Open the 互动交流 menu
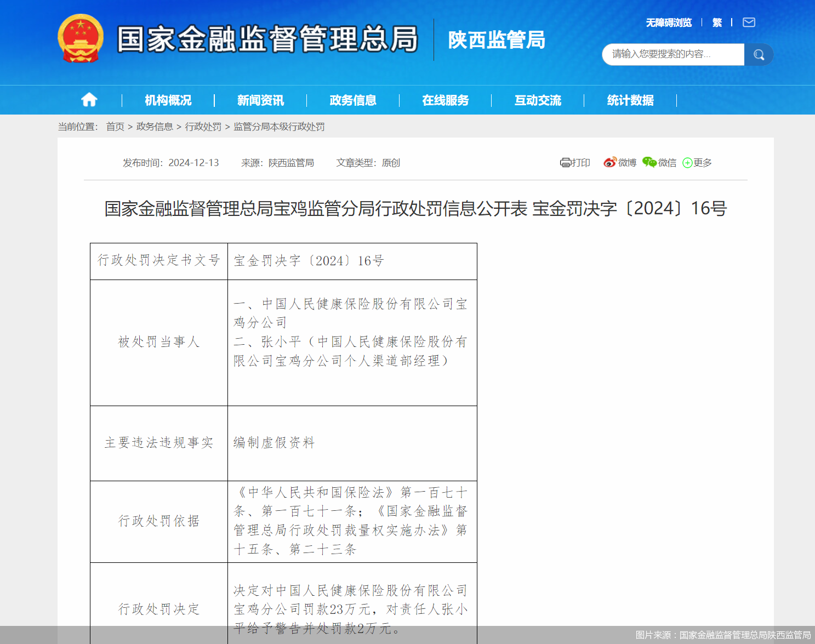The image size is (815, 644). (x=538, y=100)
